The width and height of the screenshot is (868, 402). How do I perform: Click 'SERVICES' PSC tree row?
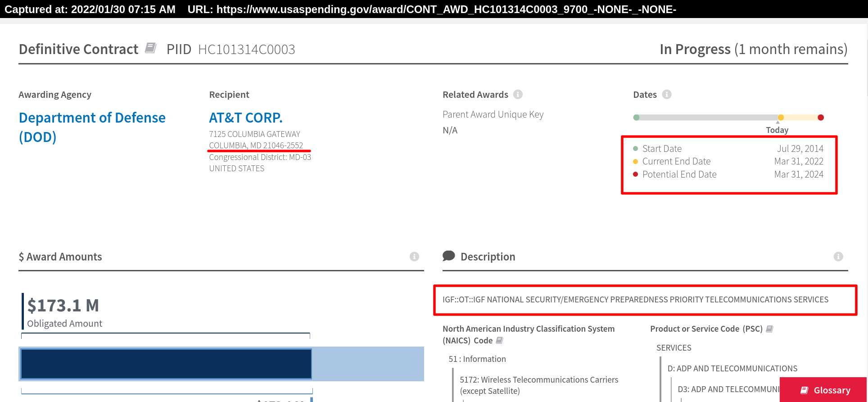[674, 348]
